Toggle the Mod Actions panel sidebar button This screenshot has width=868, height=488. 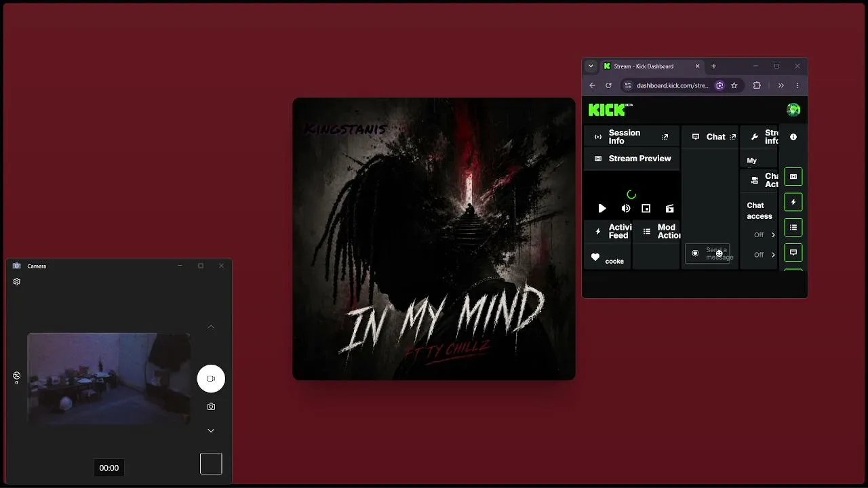click(x=793, y=227)
